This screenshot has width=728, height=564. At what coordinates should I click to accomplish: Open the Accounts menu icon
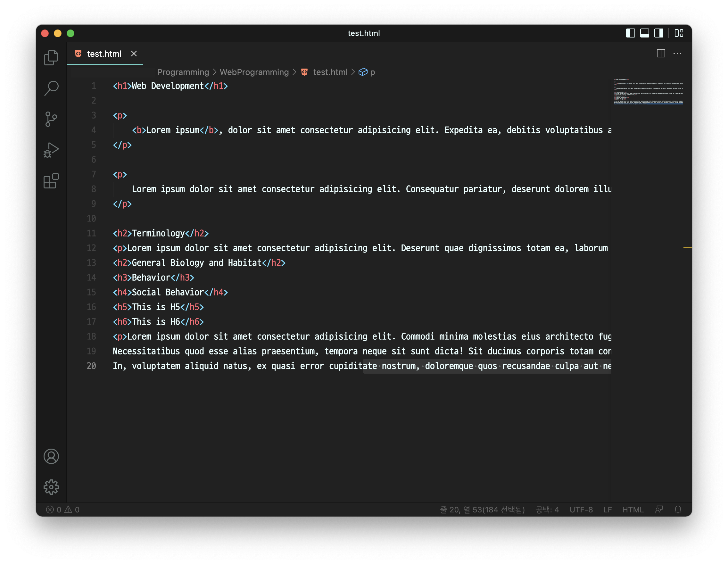coord(51,456)
